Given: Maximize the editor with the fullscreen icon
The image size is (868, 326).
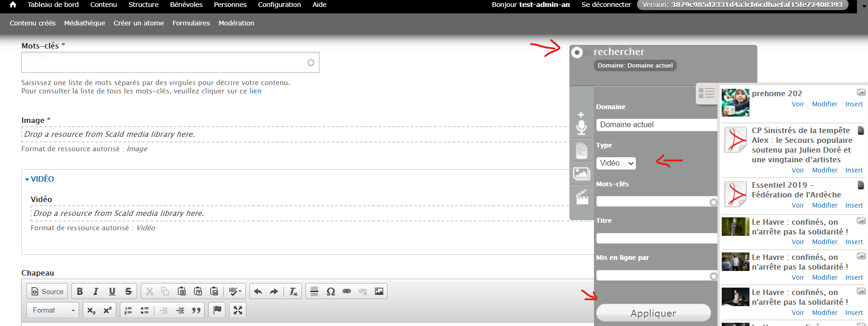Looking at the screenshot, I should pos(238,310).
